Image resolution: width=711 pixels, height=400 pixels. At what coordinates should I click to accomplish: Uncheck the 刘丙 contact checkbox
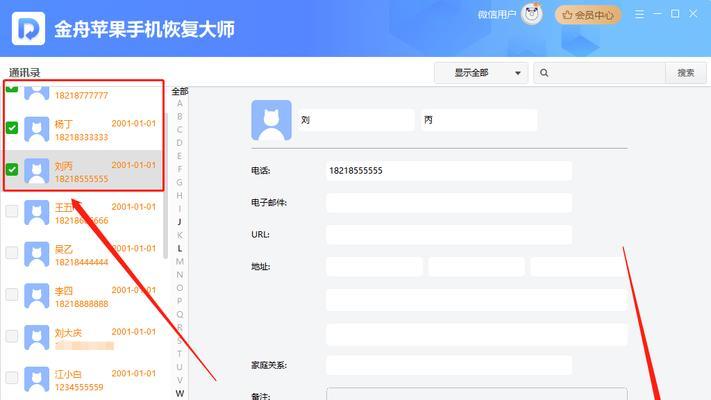[12, 169]
